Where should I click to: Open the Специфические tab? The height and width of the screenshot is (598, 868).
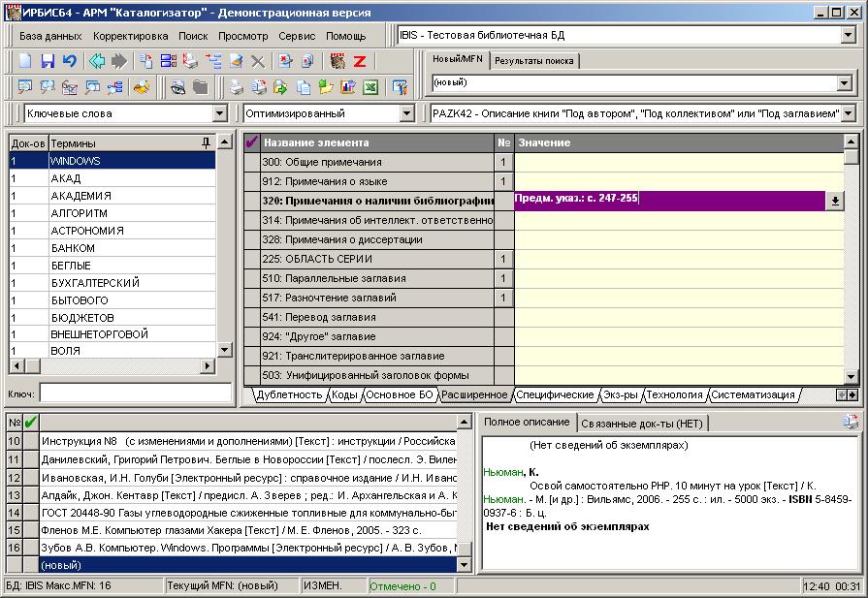tap(556, 394)
